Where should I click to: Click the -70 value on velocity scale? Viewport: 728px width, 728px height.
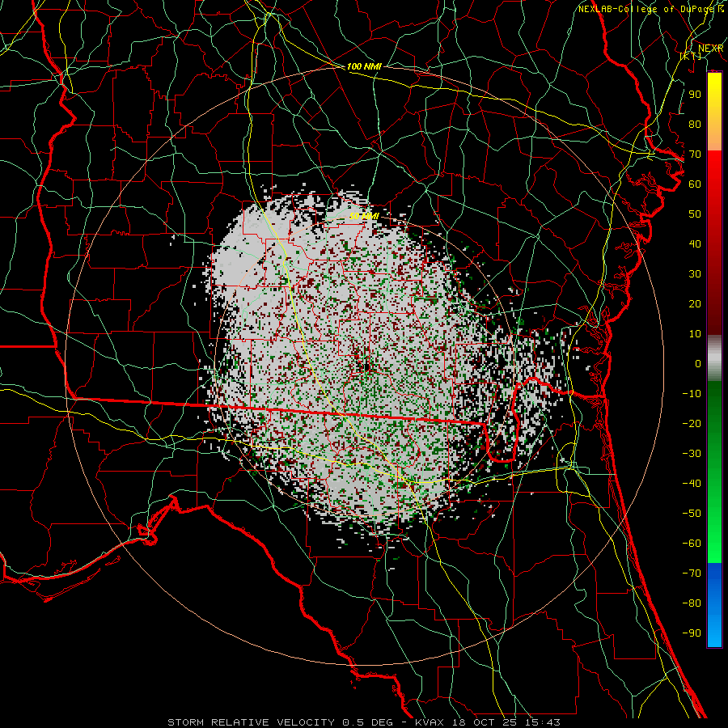click(x=692, y=574)
